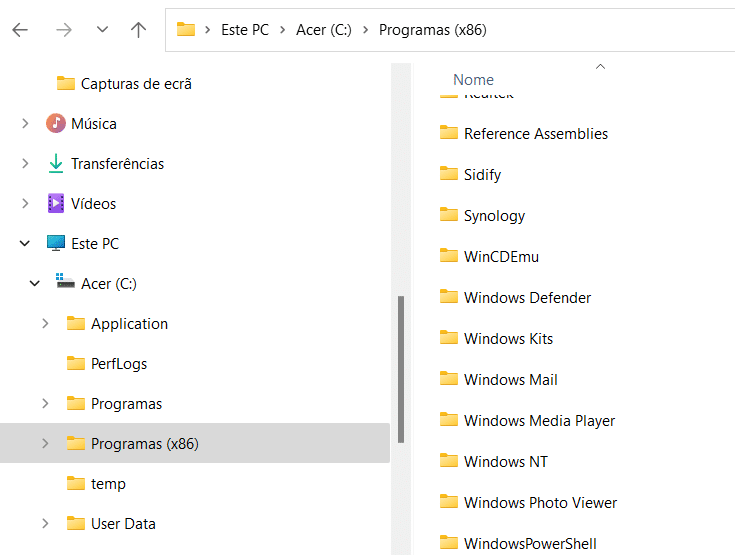Open the recent locations dropdown arrow
The height and width of the screenshot is (555, 735).
pos(102,30)
